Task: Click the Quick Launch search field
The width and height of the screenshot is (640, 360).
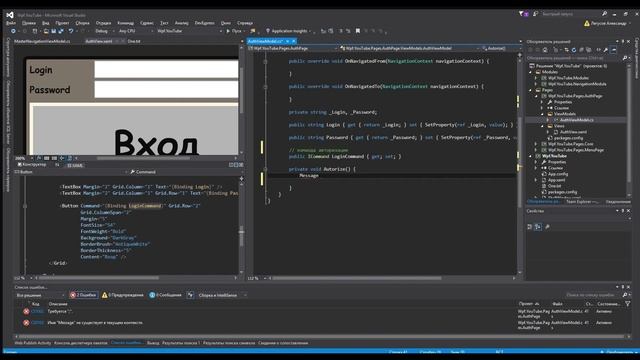Action: point(570,14)
